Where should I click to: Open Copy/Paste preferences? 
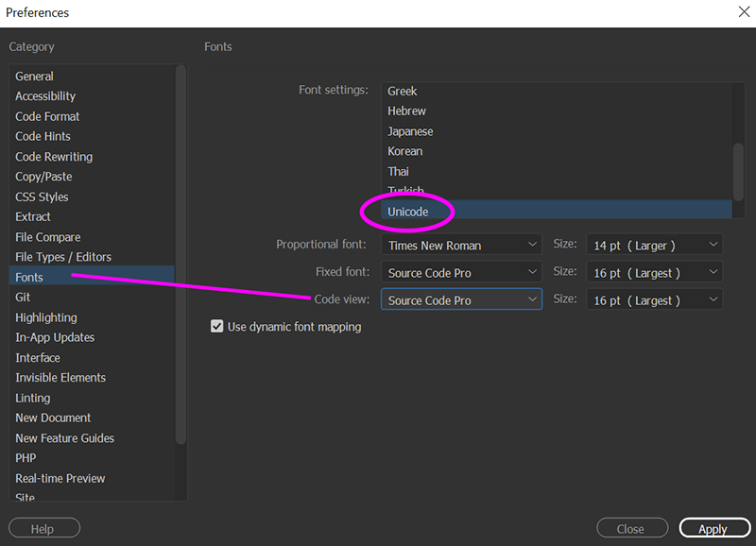click(x=92, y=177)
